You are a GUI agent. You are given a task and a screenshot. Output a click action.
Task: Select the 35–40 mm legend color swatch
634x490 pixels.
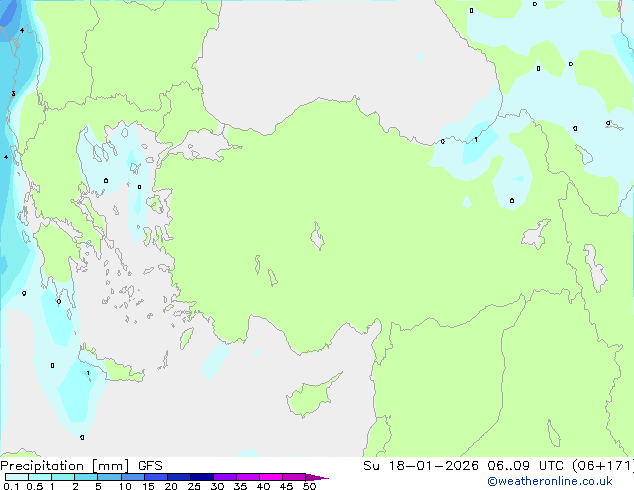point(248,477)
